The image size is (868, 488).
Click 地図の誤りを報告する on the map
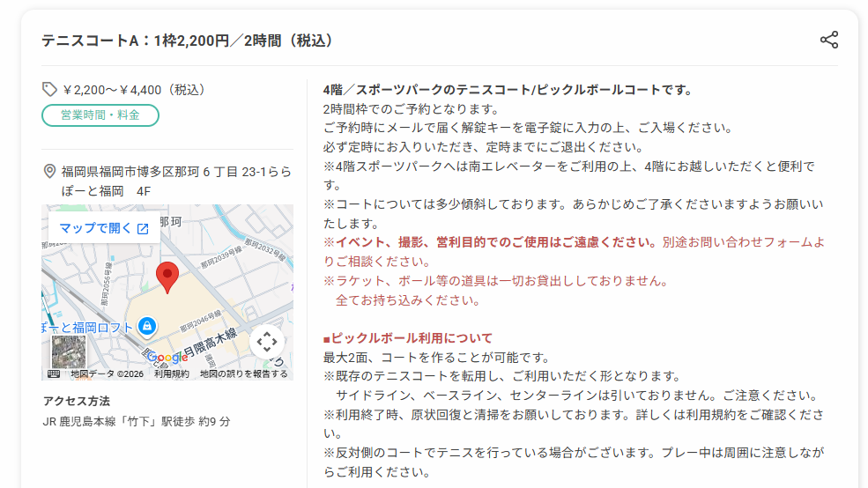point(243,374)
